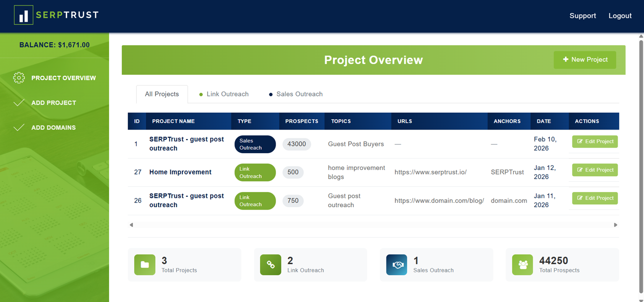Switch to the Link Outreach tab
644x302 pixels.
pos(227,94)
